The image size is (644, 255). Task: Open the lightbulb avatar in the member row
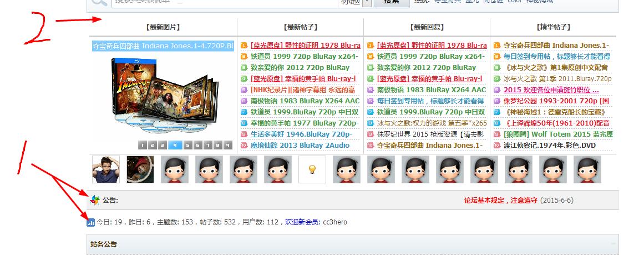coord(312,169)
